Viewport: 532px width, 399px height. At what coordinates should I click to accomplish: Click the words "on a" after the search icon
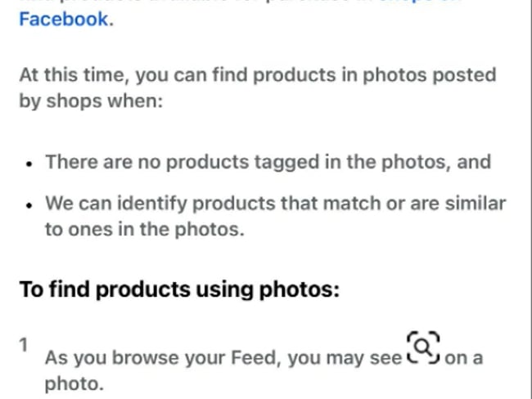tap(464, 357)
